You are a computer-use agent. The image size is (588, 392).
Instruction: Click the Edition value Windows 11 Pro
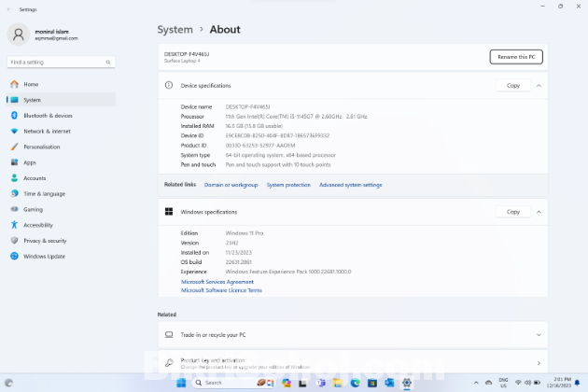245,233
